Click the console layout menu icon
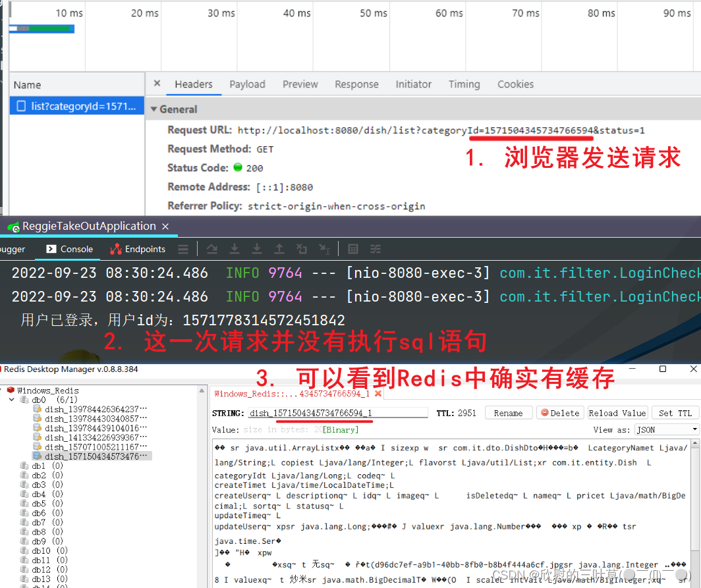The height and width of the screenshot is (588, 701). [x=183, y=249]
